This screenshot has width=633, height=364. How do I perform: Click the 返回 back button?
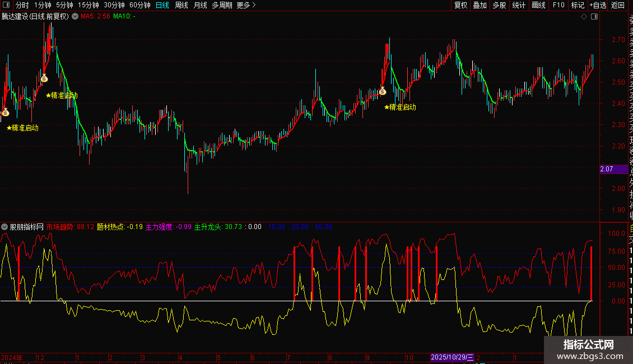coord(618,5)
